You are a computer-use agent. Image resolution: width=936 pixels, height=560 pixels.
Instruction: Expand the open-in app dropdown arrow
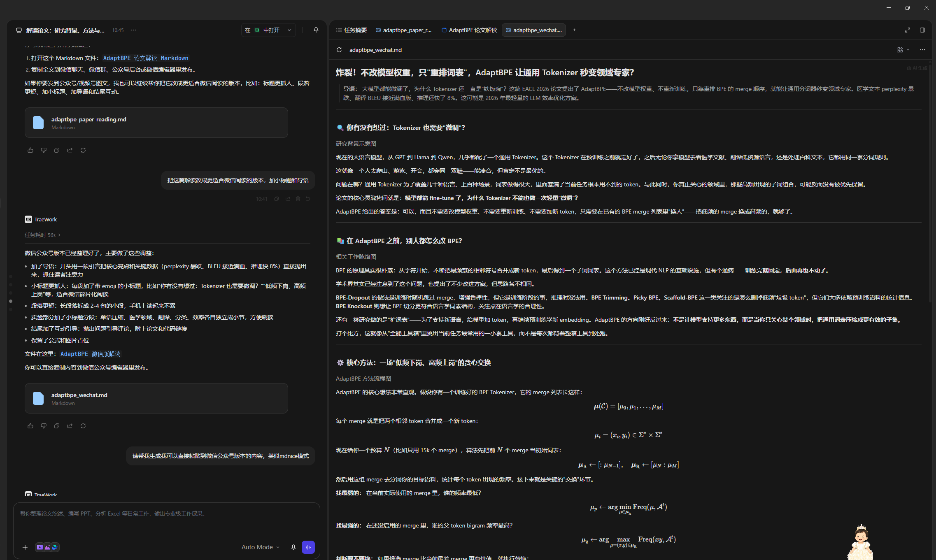pyautogui.click(x=289, y=30)
